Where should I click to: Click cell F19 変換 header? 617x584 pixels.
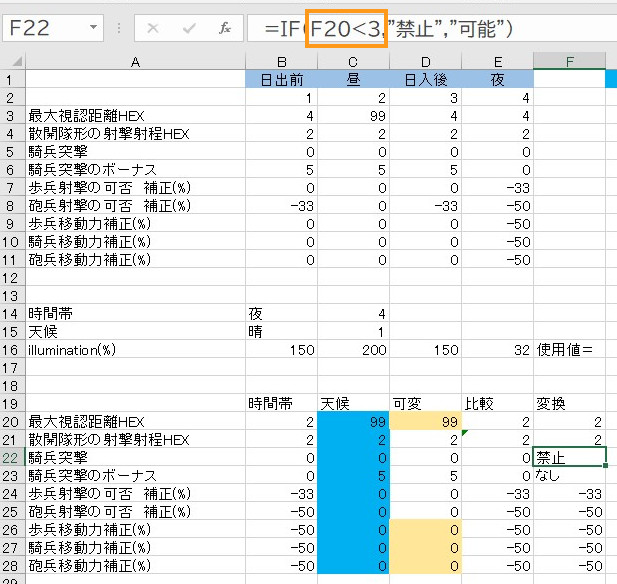[569, 404]
